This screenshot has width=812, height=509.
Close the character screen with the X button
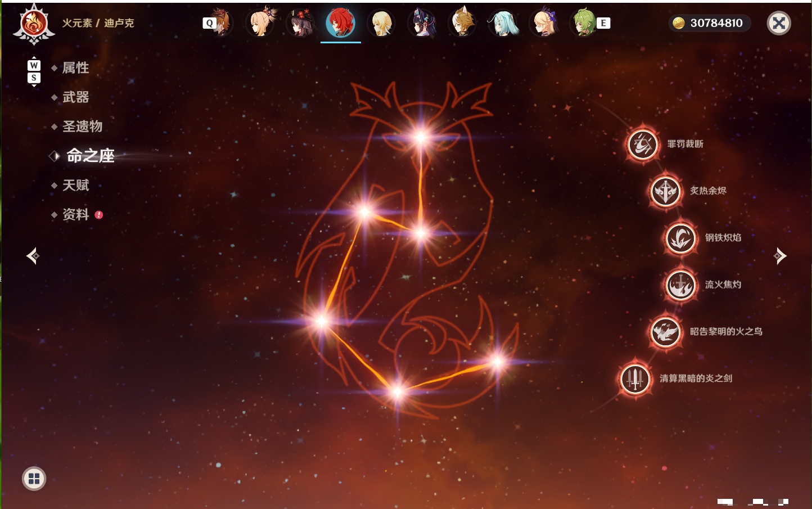(x=779, y=23)
